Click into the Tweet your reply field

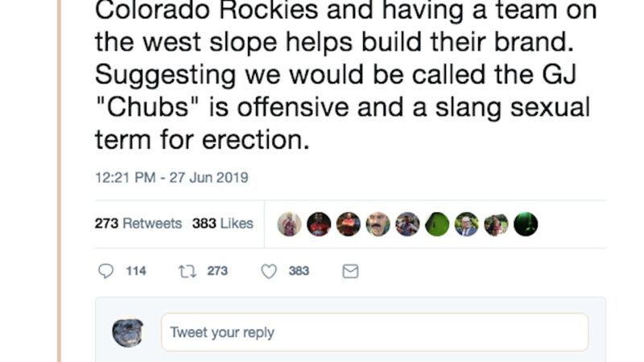(374, 332)
